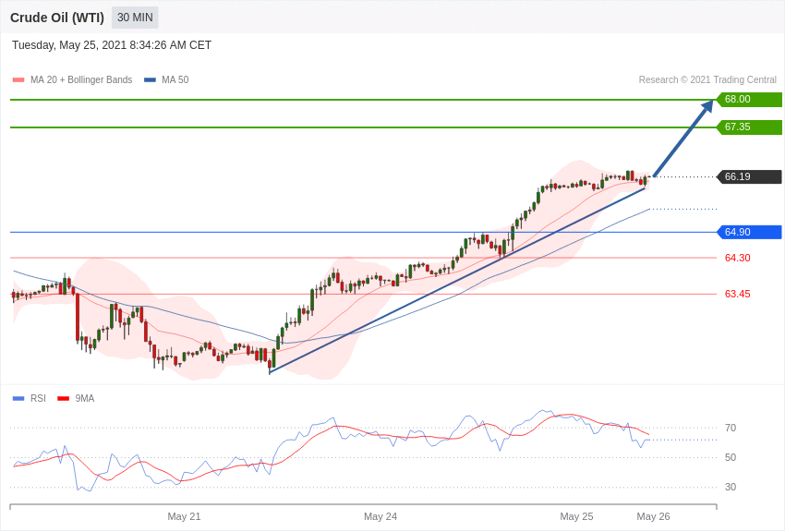Click the MA 50 blue legend swatch
Screen dimensions: 785x532
150,80
